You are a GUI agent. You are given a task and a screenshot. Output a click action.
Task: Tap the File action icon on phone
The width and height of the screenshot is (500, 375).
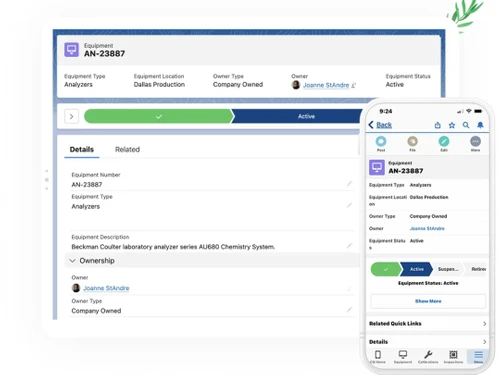point(412,141)
